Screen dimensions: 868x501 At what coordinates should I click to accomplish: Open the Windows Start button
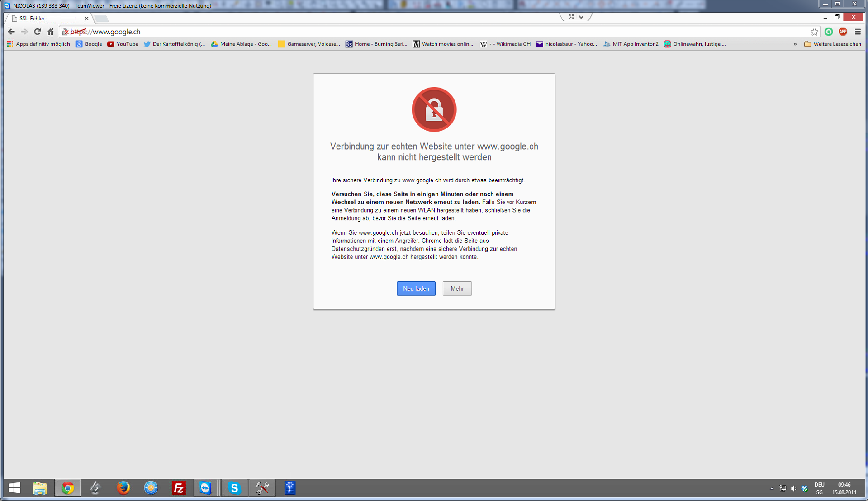pos(14,488)
